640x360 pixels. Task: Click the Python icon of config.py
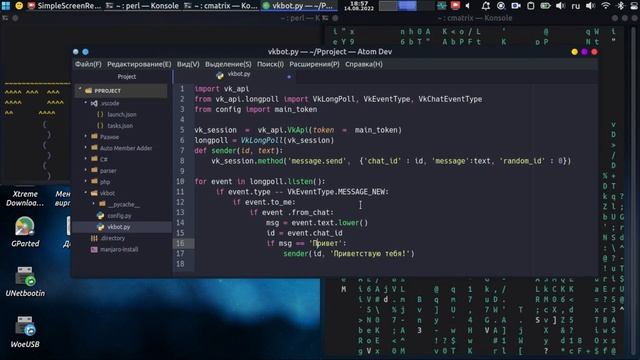pyautogui.click(x=100, y=216)
